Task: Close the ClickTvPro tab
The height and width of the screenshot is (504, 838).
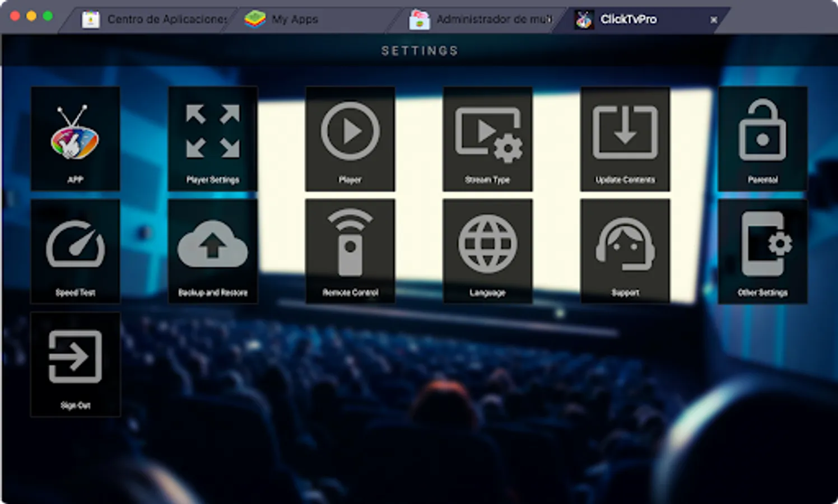Action: point(714,20)
